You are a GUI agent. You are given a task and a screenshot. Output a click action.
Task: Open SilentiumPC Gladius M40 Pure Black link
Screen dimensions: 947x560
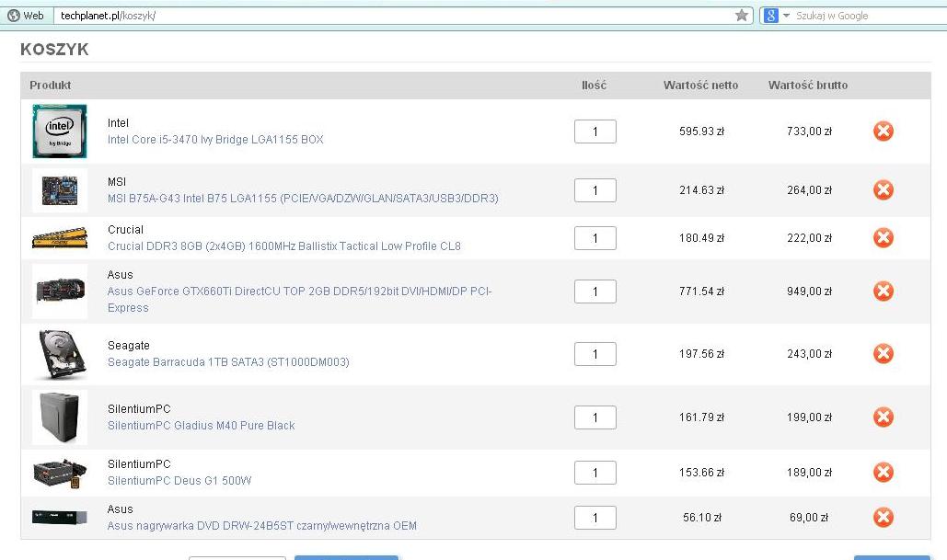click(202, 426)
